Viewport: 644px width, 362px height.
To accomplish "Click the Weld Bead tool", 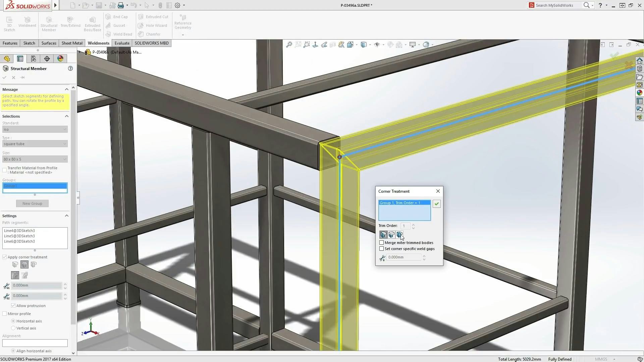I will point(118,34).
